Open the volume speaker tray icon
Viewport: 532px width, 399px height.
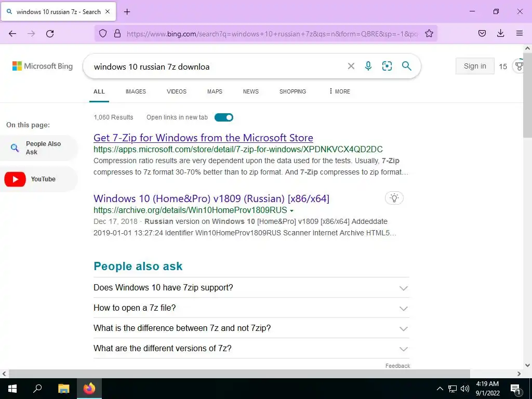465,389
